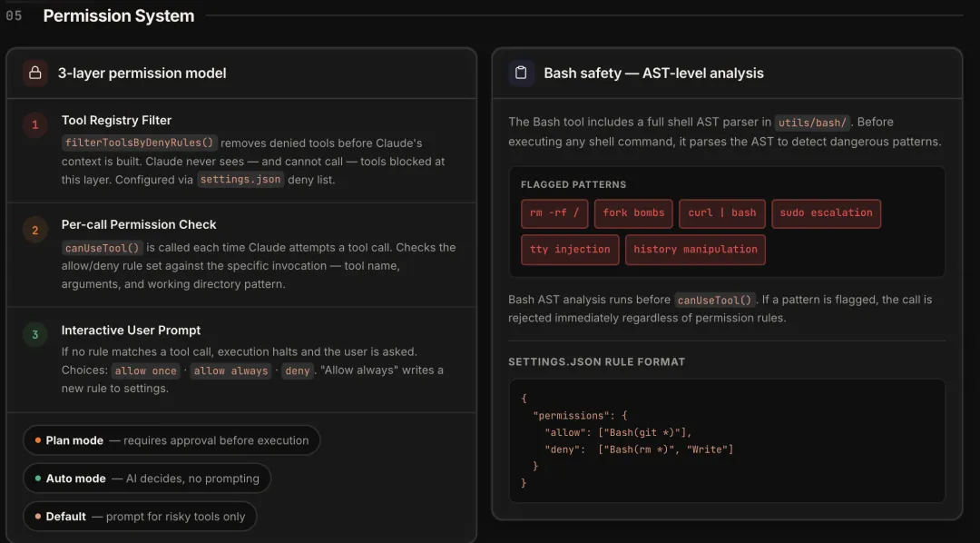
Task: Click the clipboard icon beside Bash safety
Action: (521, 73)
